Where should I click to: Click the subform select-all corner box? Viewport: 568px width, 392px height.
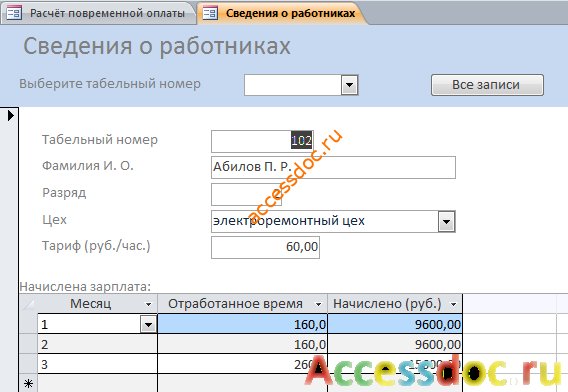pos(28,304)
